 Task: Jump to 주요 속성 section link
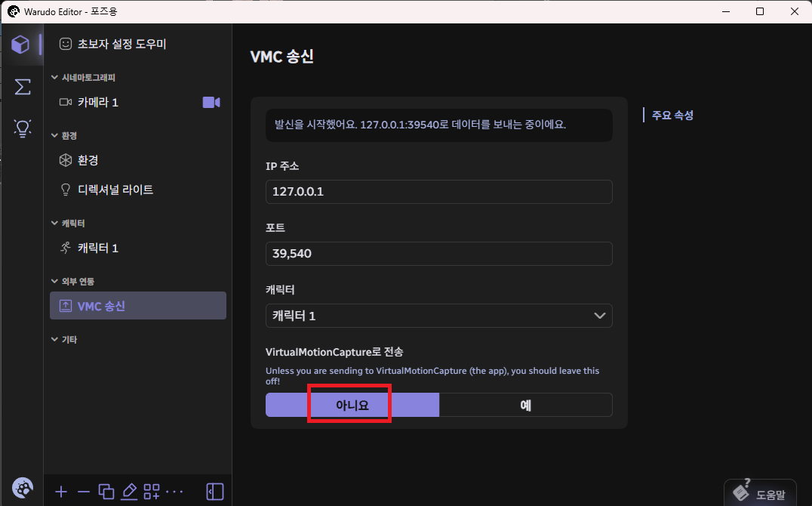click(x=672, y=115)
